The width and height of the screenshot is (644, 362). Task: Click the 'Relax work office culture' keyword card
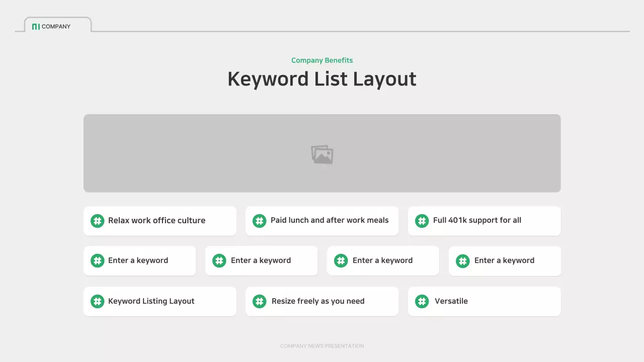pos(159,221)
